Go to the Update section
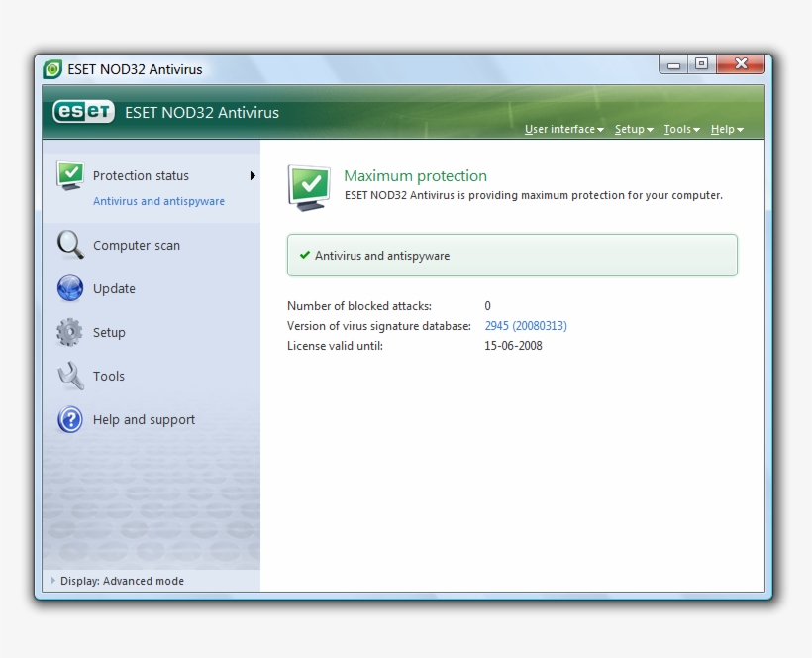Viewport: 812px width, 658px height. [114, 288]
